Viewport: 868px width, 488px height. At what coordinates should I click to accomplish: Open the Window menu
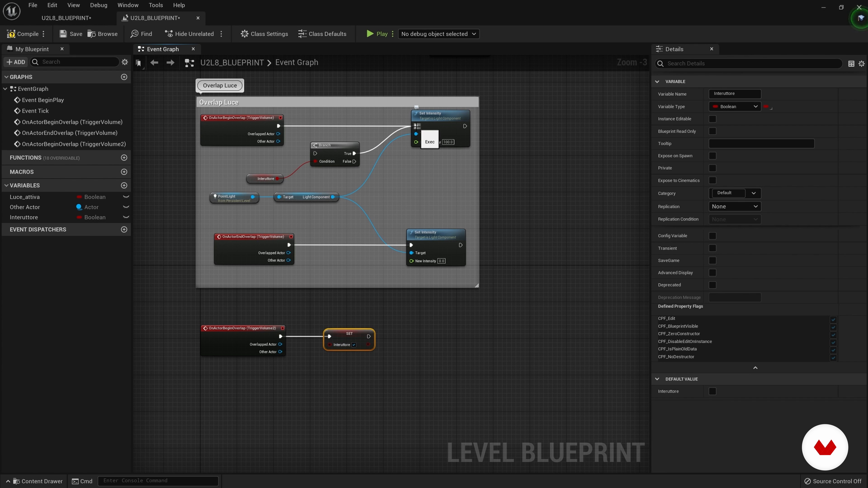(128, 5)
